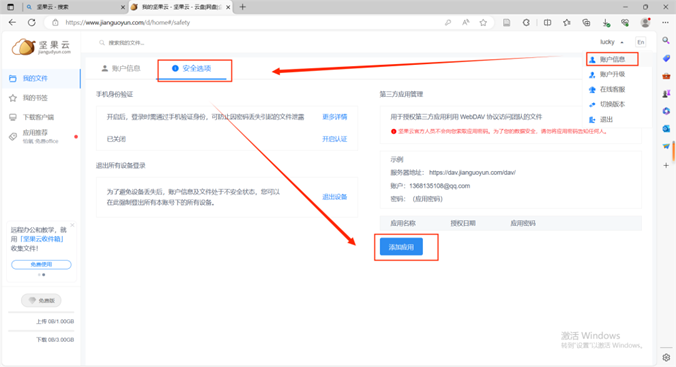Click the 开启认证 link
Viewport: 676px width, 367px height.
click(335, 139)
